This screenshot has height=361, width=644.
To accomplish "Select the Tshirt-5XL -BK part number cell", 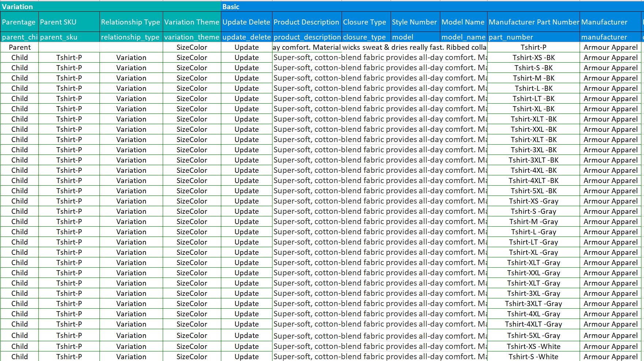I will (x=534, y=191).
